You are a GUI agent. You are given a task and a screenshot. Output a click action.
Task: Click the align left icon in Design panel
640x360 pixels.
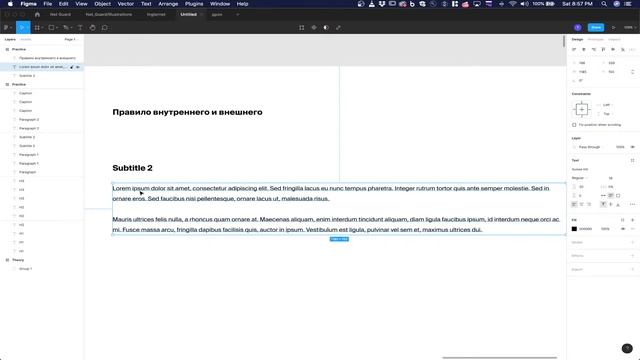[x=574, y=49]
